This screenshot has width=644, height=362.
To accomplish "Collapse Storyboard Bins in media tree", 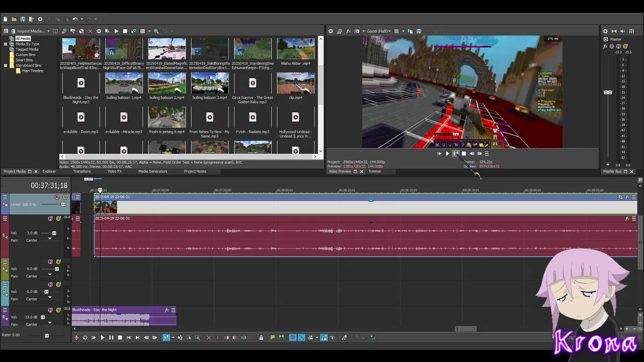I will click(x=6, y=65).
